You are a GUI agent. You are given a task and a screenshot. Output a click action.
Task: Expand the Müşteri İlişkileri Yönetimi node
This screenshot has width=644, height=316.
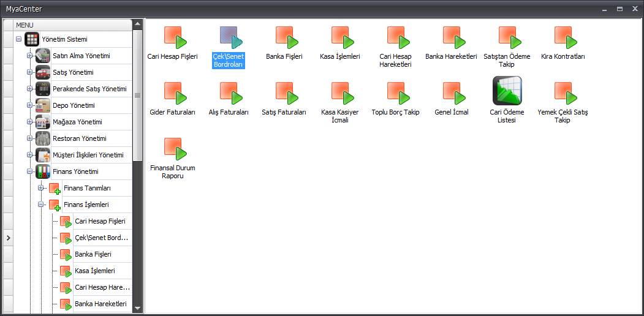(x=29, y=155)
